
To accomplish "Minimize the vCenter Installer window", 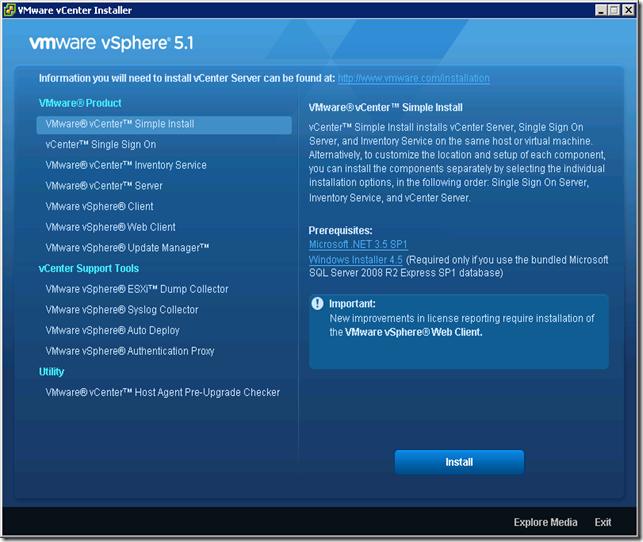I will [601, 10].
